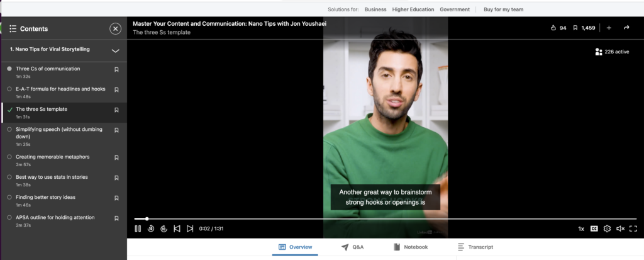Save course with 1,459 bookmarks
Image resolution: width=644 pixels, height=260 pixels.
(584, 28)
